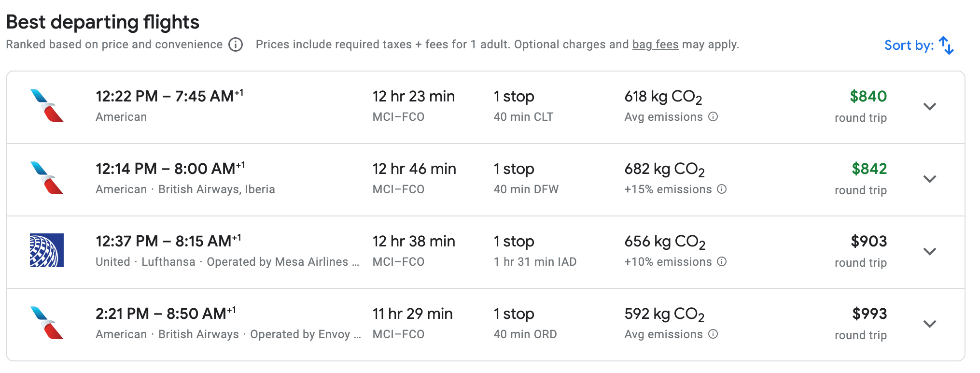Select the 2:21 PM – 8:50 AM flight
This screenshot has width=980, height=373.
click(x=486, y=325)
